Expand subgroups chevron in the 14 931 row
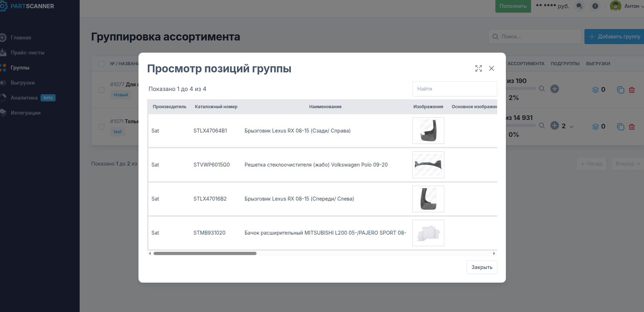The width and height of the screenshot is (644, 312). click(x=572, y=127)
